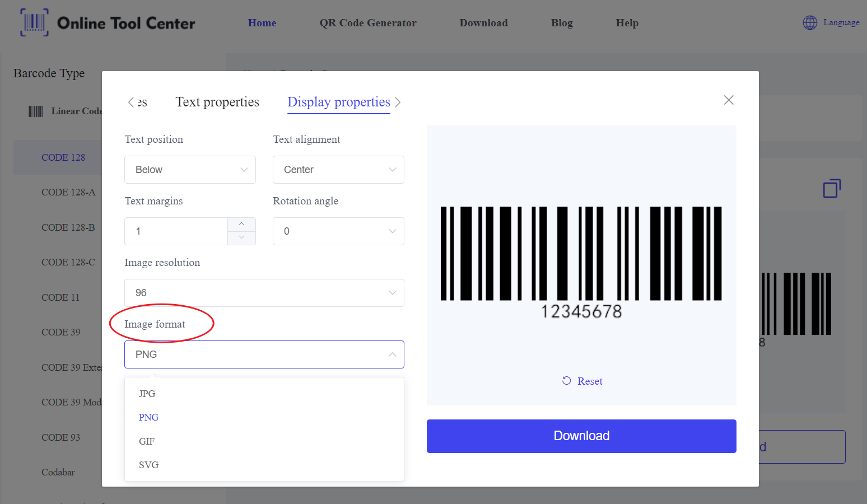Screen dimensions: 867x504
Task: Select CODE 128-C in the sidebar
Action: [x=68, y=262]
